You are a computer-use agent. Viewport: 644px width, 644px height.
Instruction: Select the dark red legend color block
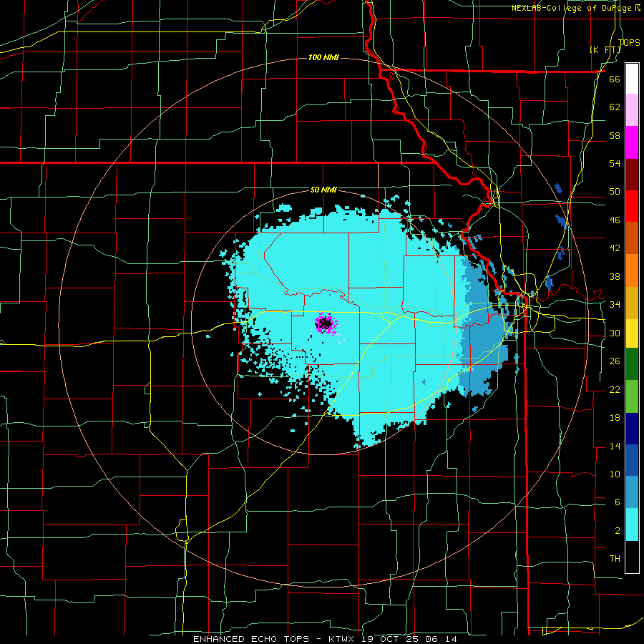coord(632,174)
